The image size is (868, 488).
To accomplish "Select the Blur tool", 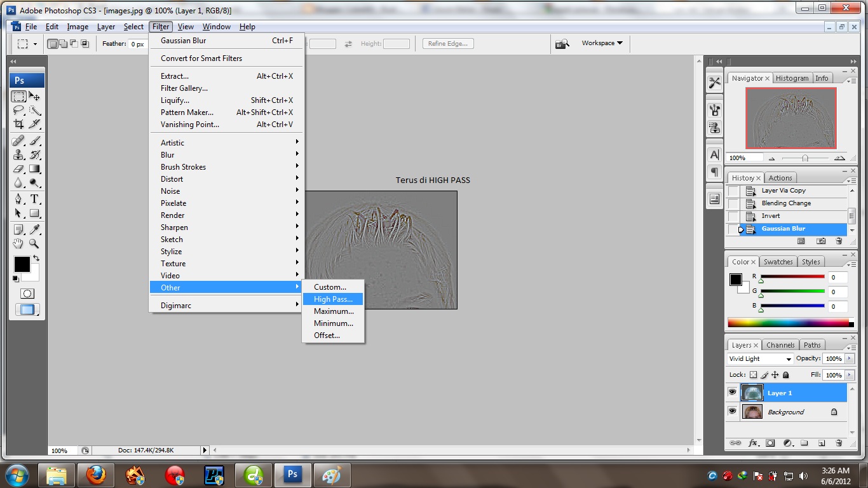I will pyautogui.click(x=19, y=183).
